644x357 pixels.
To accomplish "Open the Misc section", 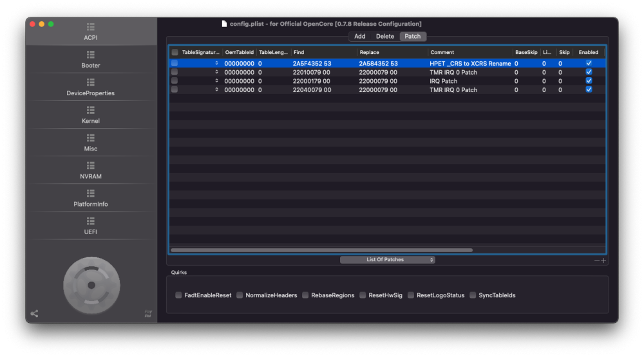I will (91, 143).
